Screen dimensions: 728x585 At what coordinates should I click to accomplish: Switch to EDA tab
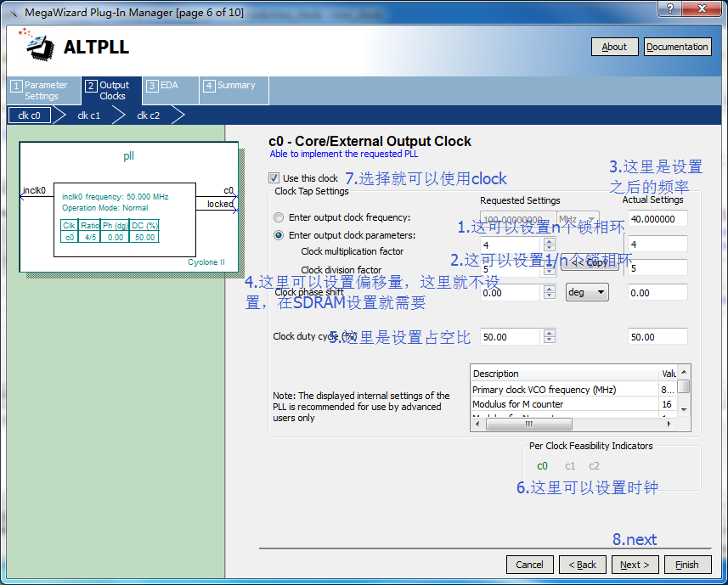171,91
